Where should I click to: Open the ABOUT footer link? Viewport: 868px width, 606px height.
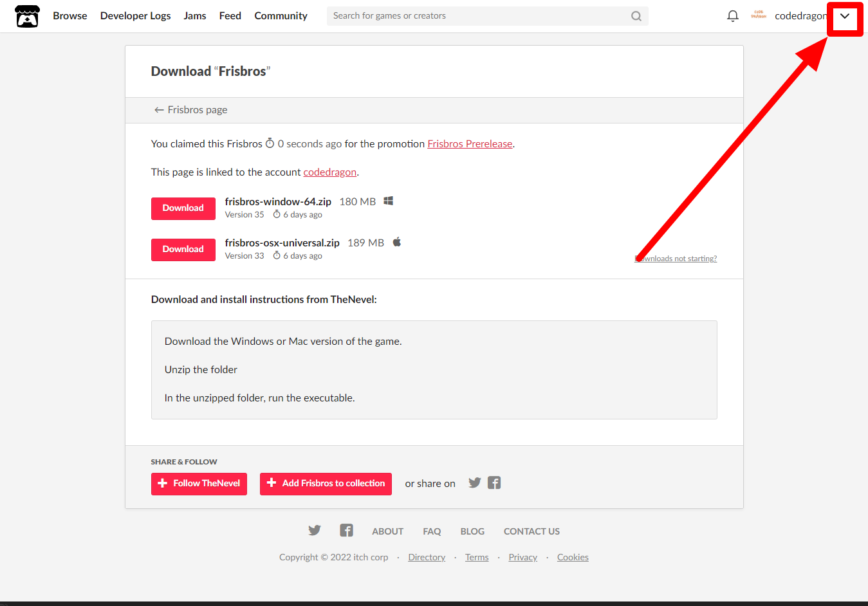(x=387, y=531)
